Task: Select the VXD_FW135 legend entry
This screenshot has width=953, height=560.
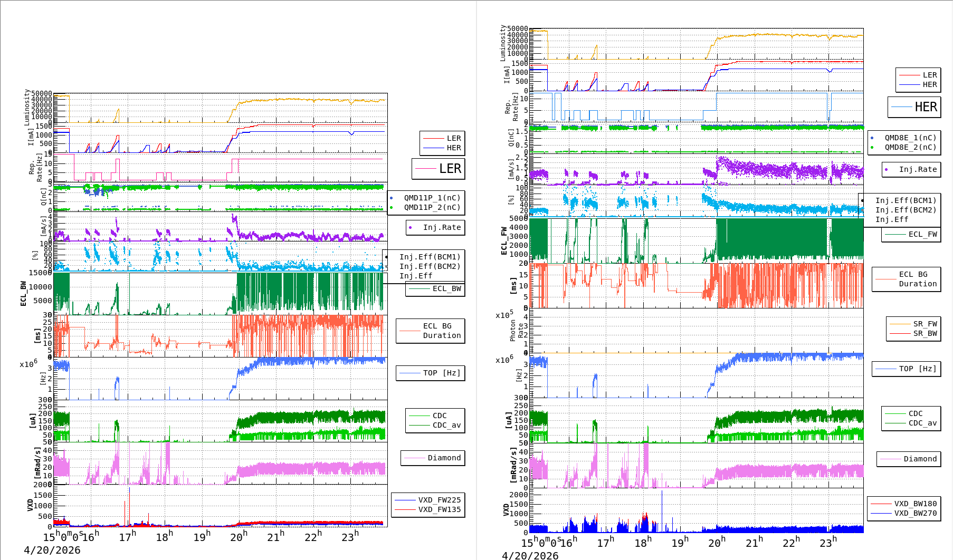Action: (x=439, y=509)
